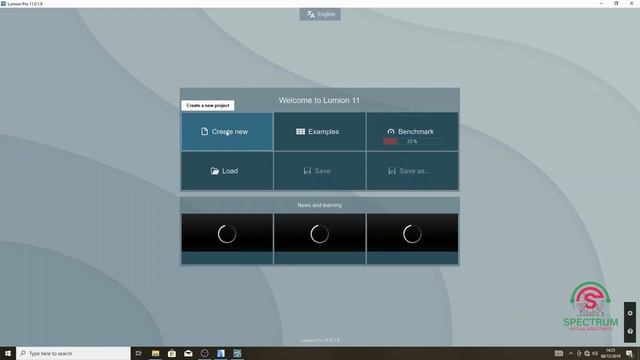
Task: Open the network tray icon
Action: [587, 353]
